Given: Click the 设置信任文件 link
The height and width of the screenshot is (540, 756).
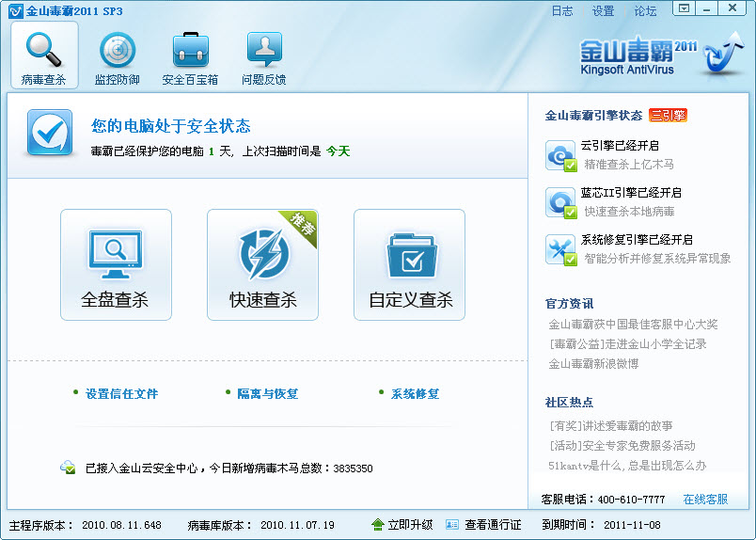Looking at the screenshot, I should point(121,394).
